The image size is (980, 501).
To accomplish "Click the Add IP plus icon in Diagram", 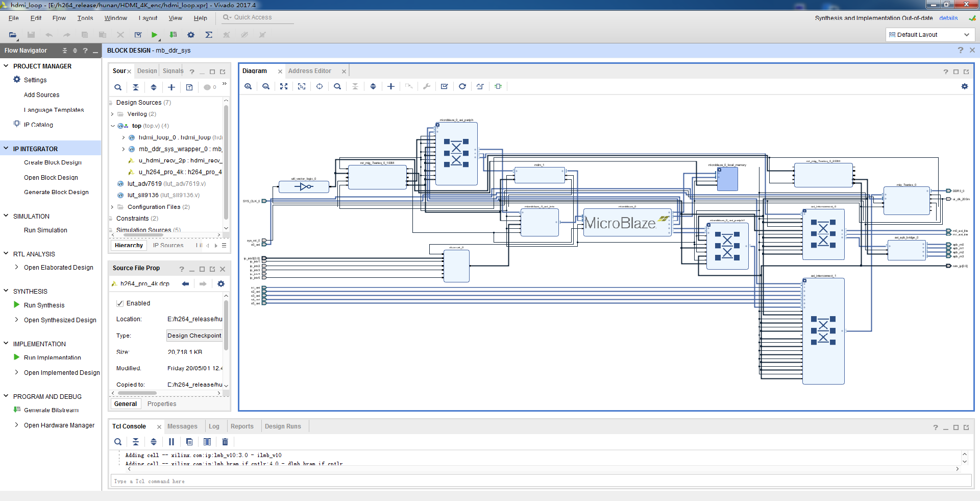I will [391, 86].
